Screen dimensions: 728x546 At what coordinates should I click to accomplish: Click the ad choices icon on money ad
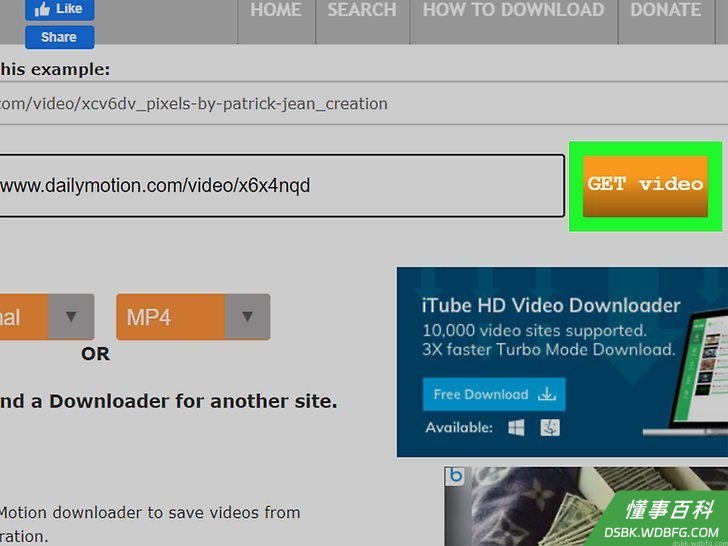455,476
